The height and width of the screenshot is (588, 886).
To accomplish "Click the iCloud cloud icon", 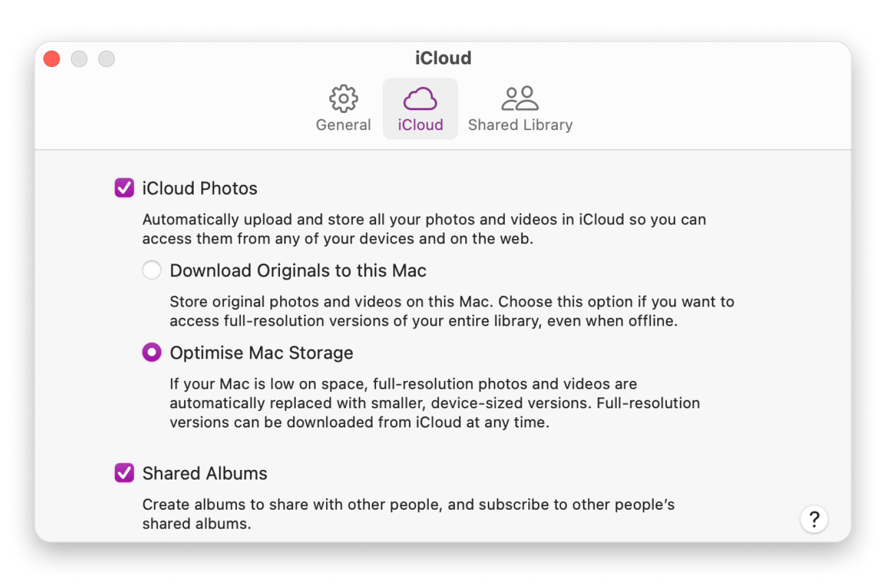I will [420, 99].
